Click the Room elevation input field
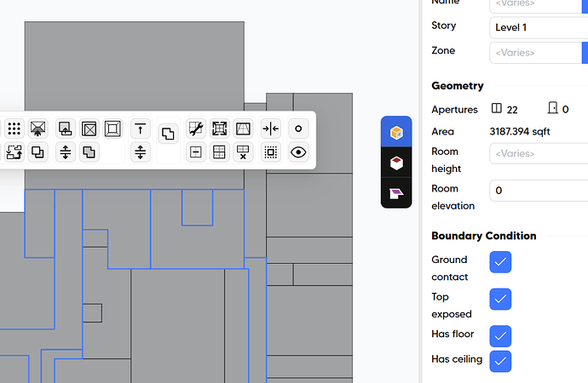 click(539, 191)
